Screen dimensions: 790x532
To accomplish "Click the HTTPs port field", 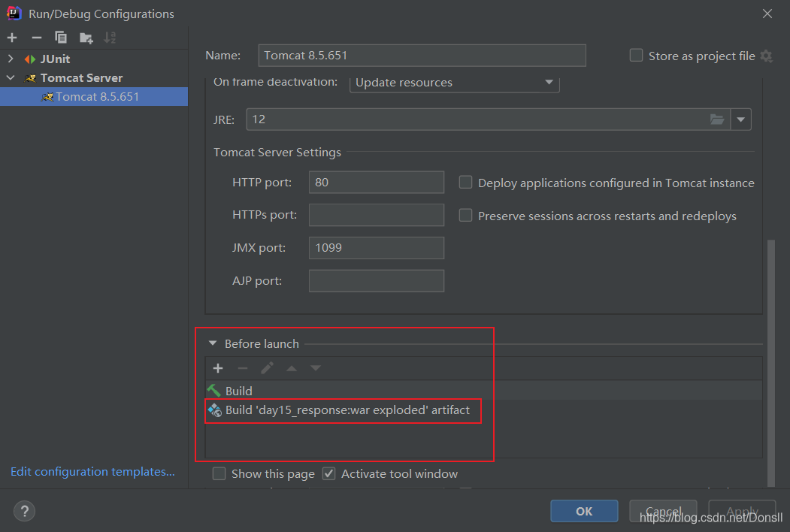I will coord(377,215).
